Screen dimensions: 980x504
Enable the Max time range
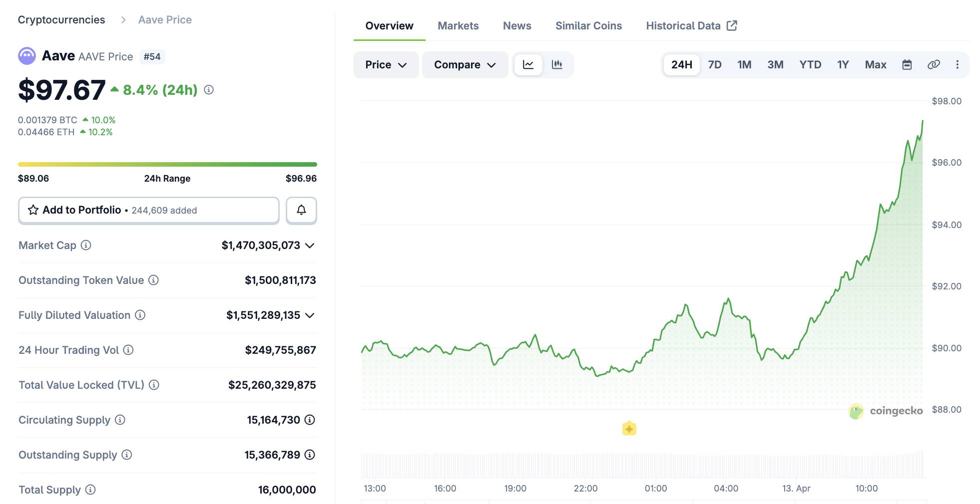tap(875, 64)
